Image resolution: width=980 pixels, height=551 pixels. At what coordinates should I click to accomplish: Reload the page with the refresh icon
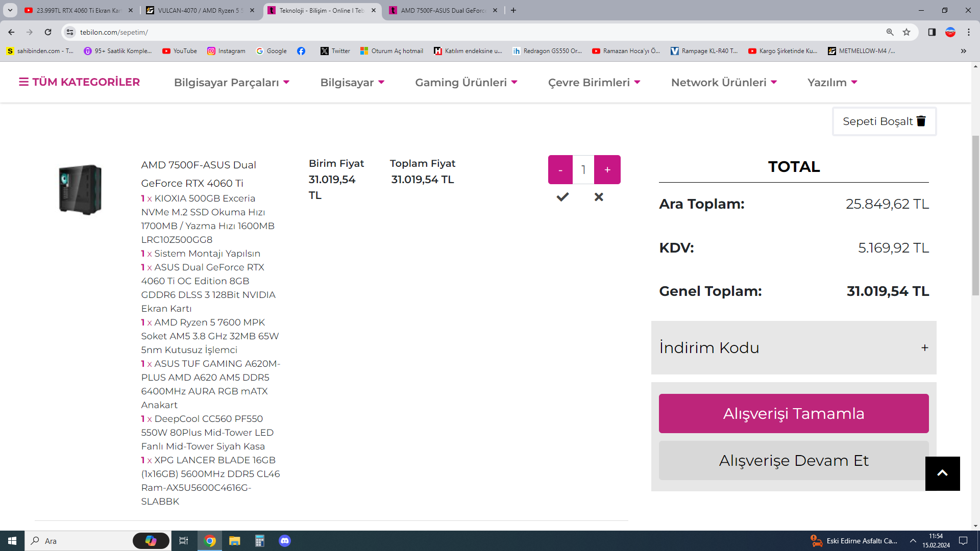[48, 32]
